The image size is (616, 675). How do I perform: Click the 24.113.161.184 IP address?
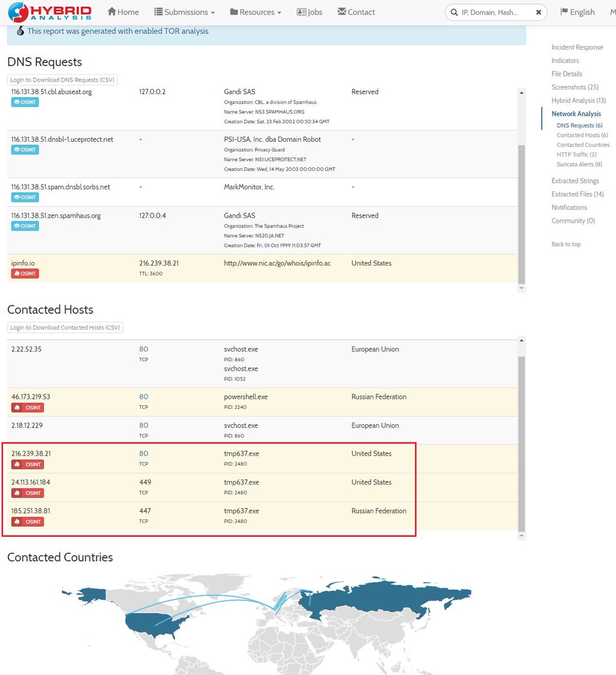point(30,482)
